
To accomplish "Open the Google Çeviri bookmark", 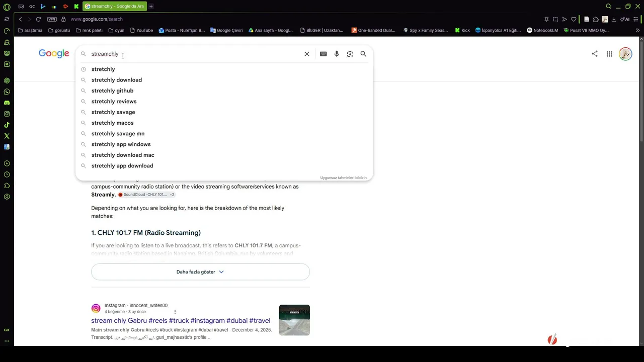I will point(226,30).
